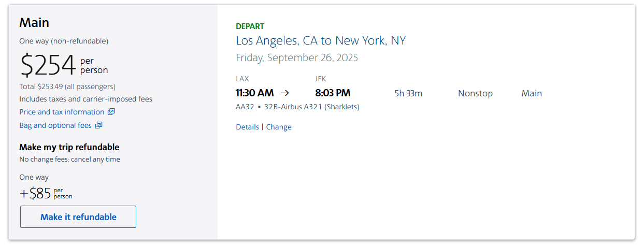The height and width of the screenshot is (246, 644).
Task: Click the JFK airport code
Action: click(321, 79)
